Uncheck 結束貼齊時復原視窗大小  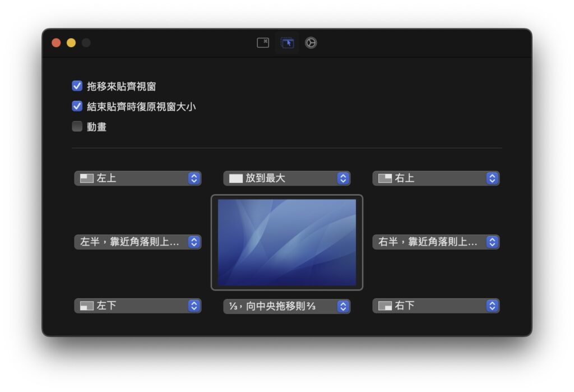click(x=77, y=106)
